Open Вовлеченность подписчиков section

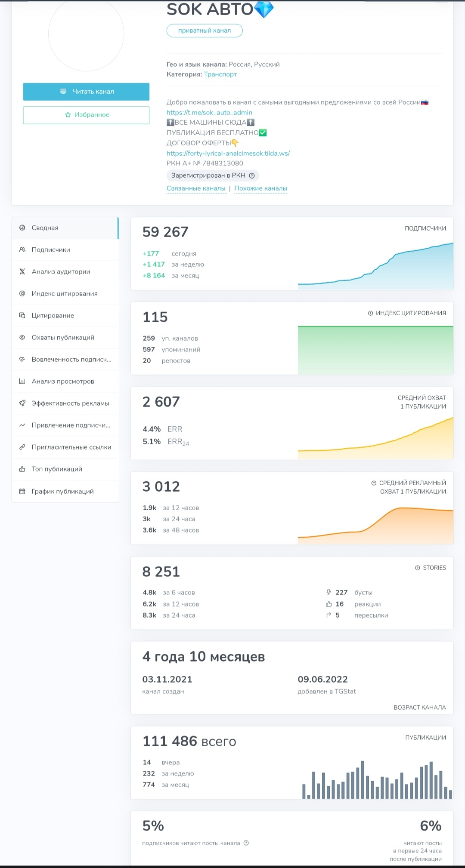coord(65,359)
